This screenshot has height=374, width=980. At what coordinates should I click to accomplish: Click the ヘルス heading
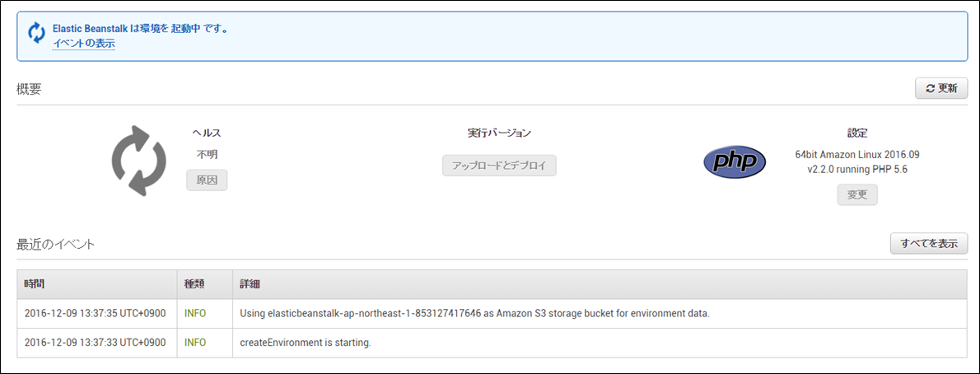[207, 133]
